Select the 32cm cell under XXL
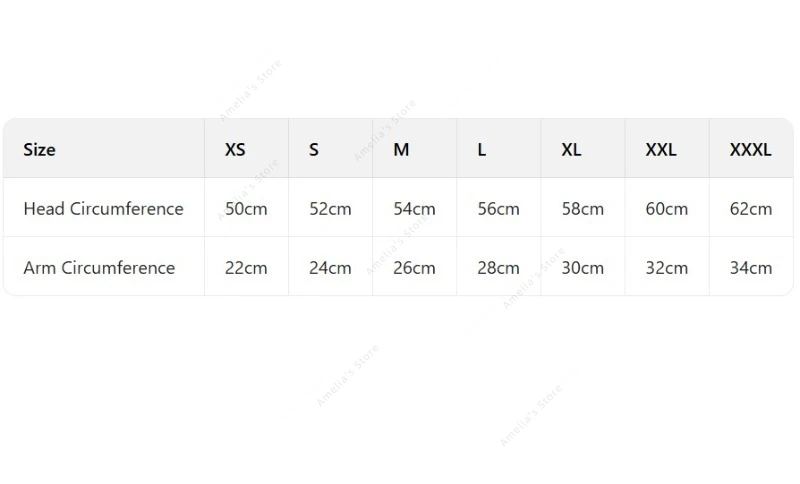 (667, 268)
